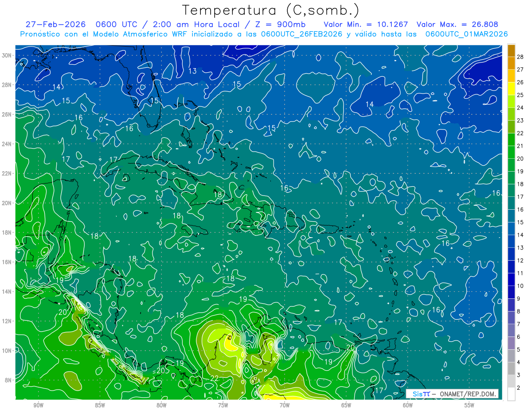Click the colorbar swatch between 20 and 21

(511, 152)
